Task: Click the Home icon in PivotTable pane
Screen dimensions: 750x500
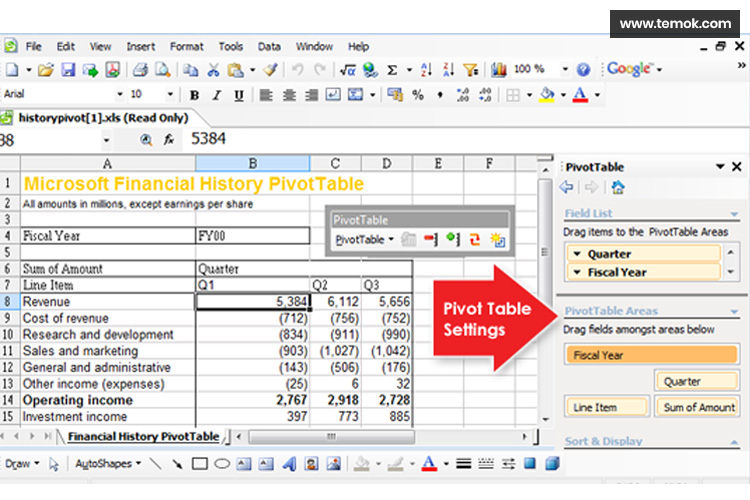Action: [618, 187]
